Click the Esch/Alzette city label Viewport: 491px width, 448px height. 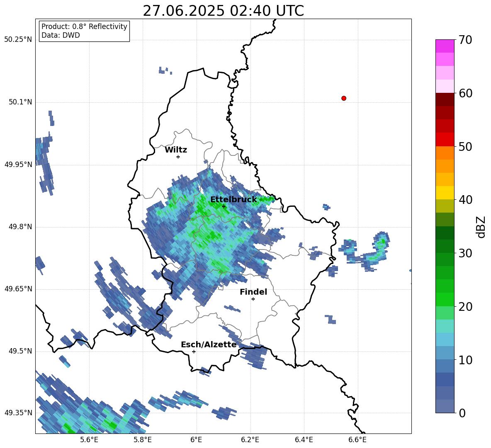click(209, 344)
